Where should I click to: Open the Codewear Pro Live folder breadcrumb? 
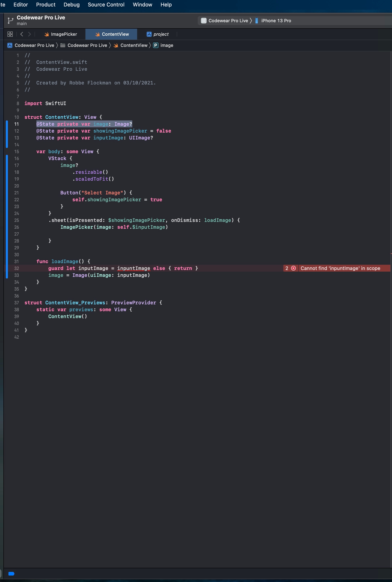(87, 45)
